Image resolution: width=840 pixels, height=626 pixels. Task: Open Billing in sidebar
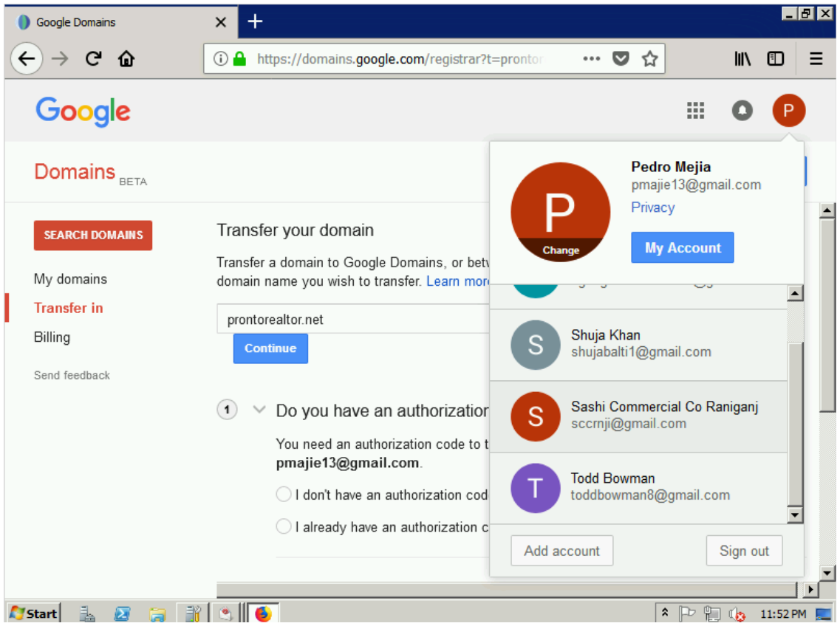52,337
